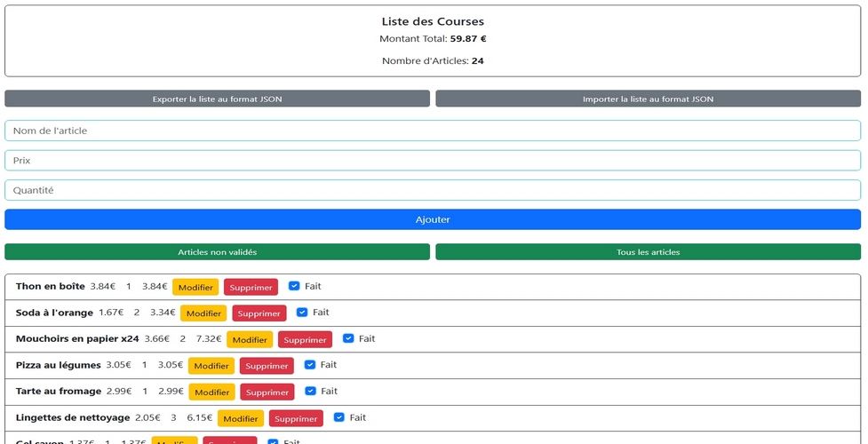Click the total amount 59.87 €
Viewport: 868px width, 444px height.
click(468, 39)
